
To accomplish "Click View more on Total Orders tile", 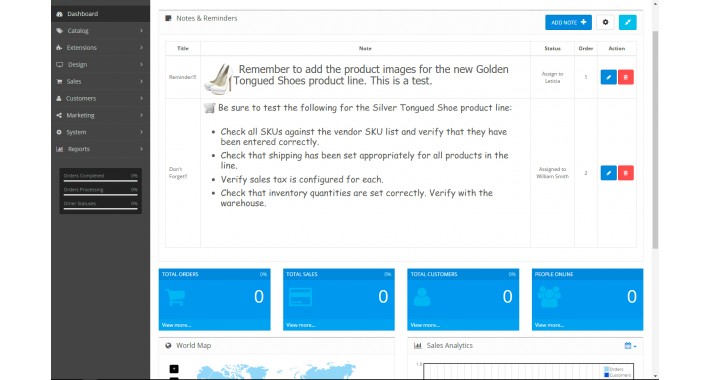I will (176, 325).
